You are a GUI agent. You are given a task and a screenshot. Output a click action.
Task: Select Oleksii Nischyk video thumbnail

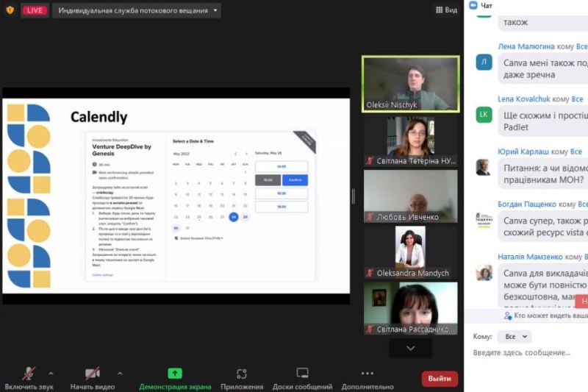coord(411,84)
